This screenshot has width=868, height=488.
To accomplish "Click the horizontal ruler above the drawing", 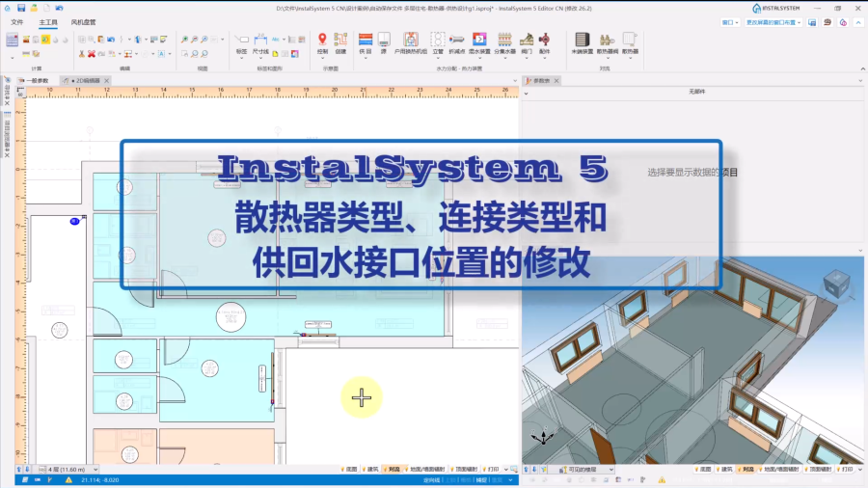I will (272, 92).
